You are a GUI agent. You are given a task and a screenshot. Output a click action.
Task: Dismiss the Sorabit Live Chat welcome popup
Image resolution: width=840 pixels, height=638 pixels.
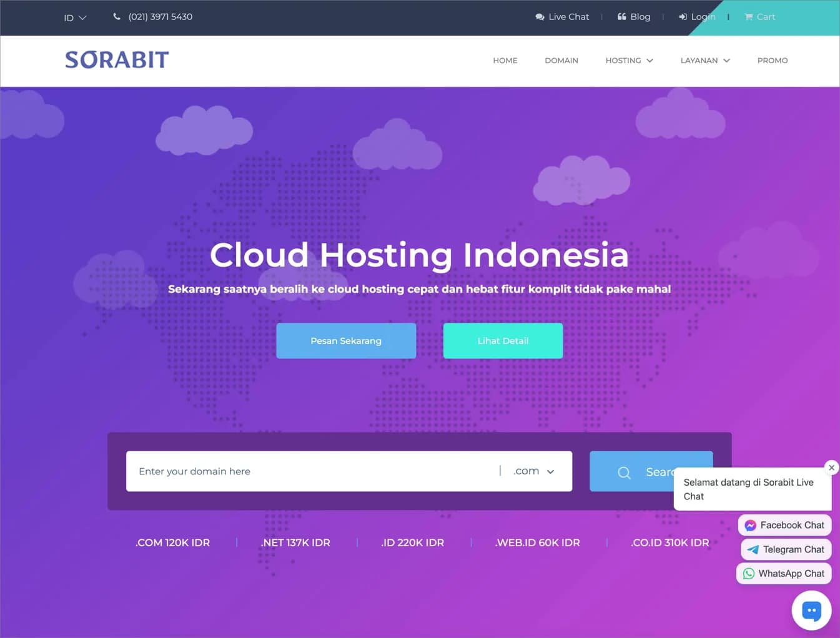831,467
